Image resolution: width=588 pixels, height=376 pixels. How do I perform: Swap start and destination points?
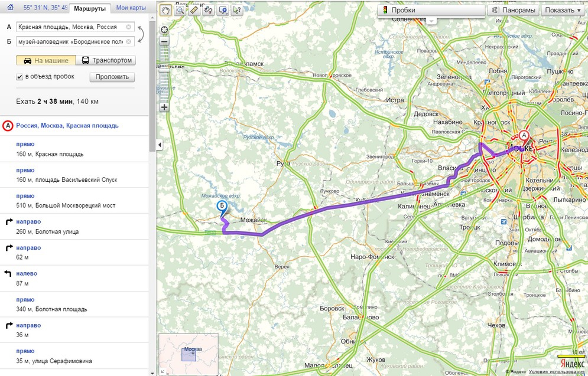141,34
